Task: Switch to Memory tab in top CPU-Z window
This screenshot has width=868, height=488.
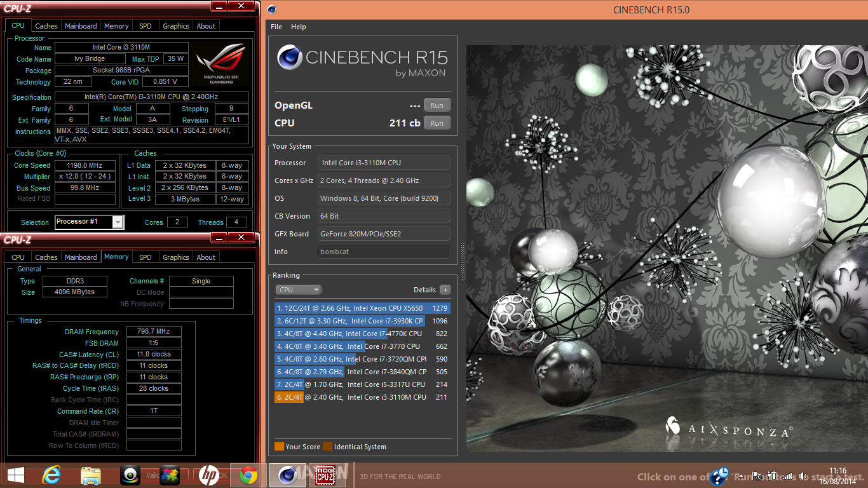Action: click(x=116, y=26)
